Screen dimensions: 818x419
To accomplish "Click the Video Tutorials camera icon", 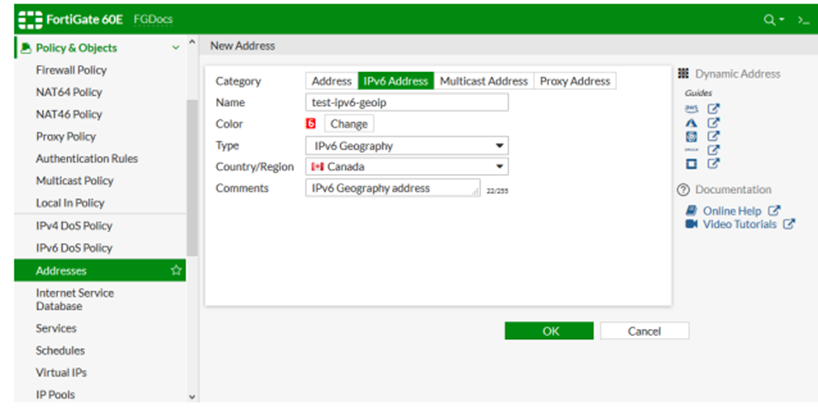I will [x=691, y=225].
